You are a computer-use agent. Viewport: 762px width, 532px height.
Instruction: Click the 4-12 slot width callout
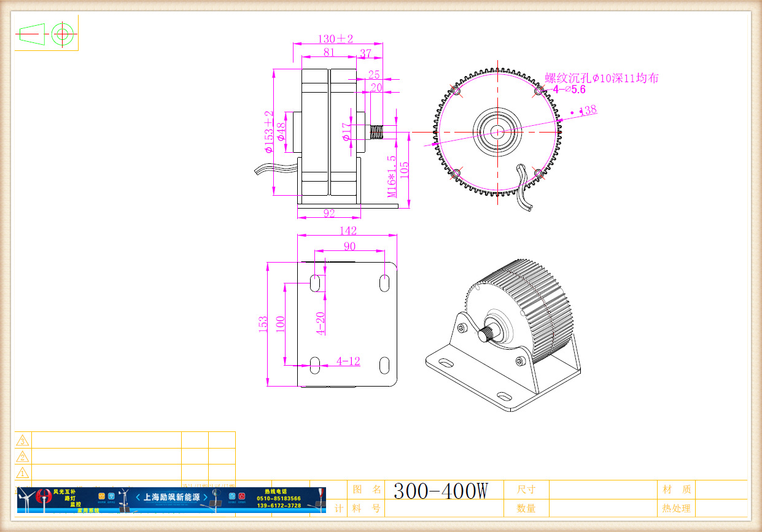(348, 361)
